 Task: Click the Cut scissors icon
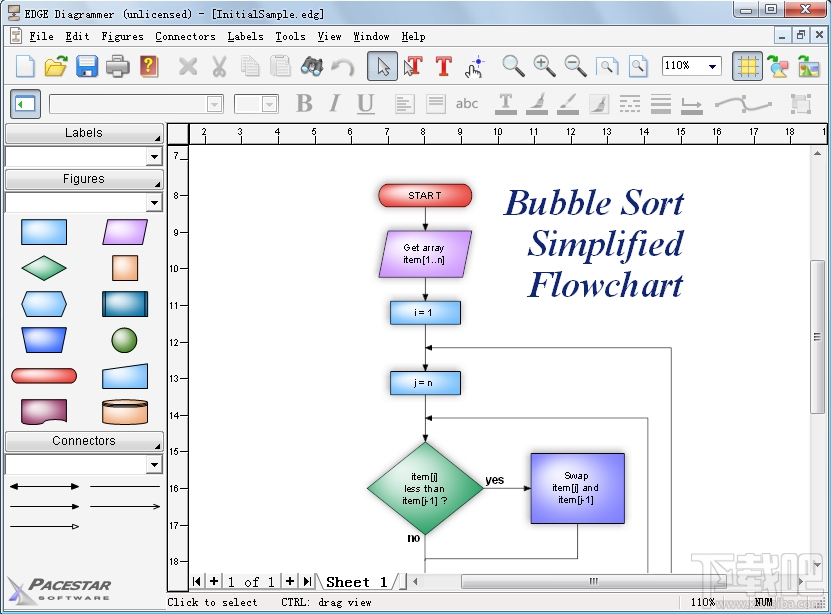pos(219,66)
